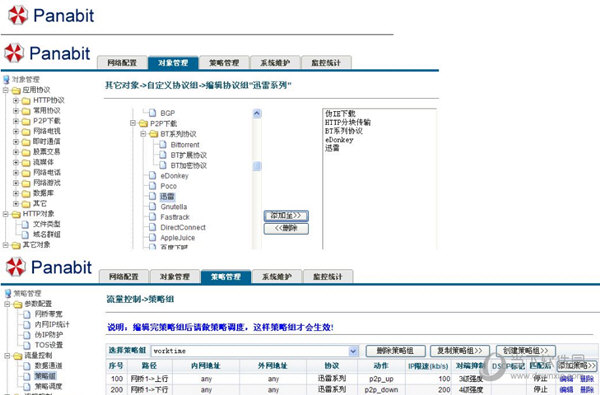Click the 数据通道 page icon
Viewport: 600px width, 395px height.
pyautogui.click(x=27, y=366)
